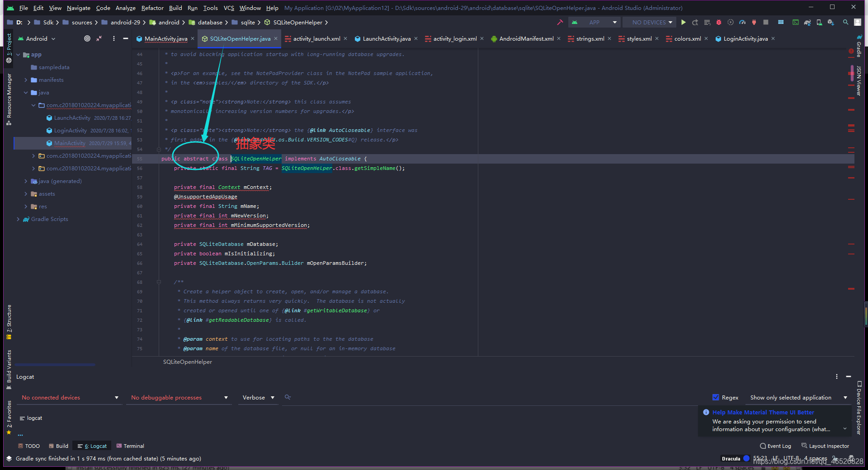This screenshot has height=470, width=868.
Task: Toggle the Favorites tool window
Action: click(9, 417)
